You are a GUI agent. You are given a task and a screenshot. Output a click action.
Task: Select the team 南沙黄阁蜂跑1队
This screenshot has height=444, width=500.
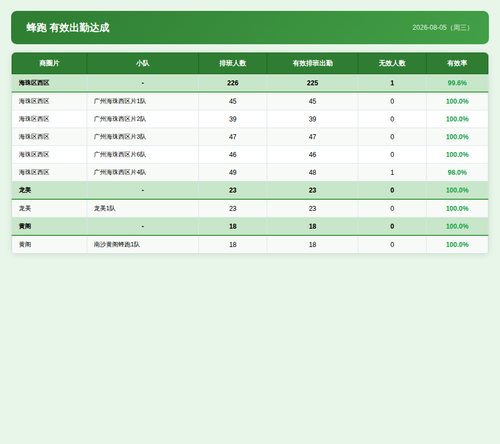[x=117, y=244]
